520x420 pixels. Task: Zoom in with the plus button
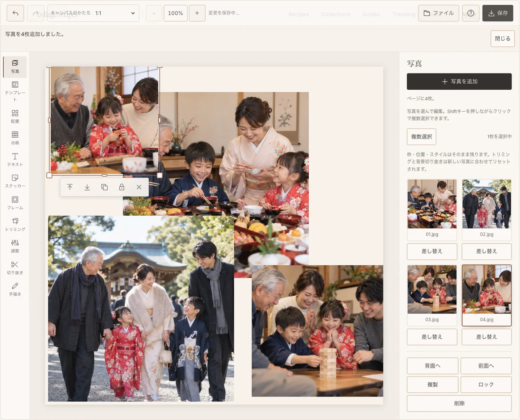click(197, 13)
